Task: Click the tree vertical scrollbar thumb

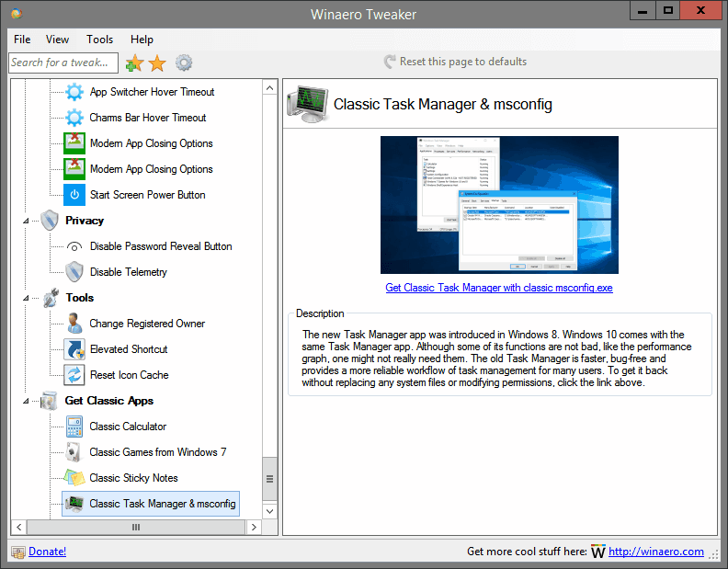Action: coord(269,479)
